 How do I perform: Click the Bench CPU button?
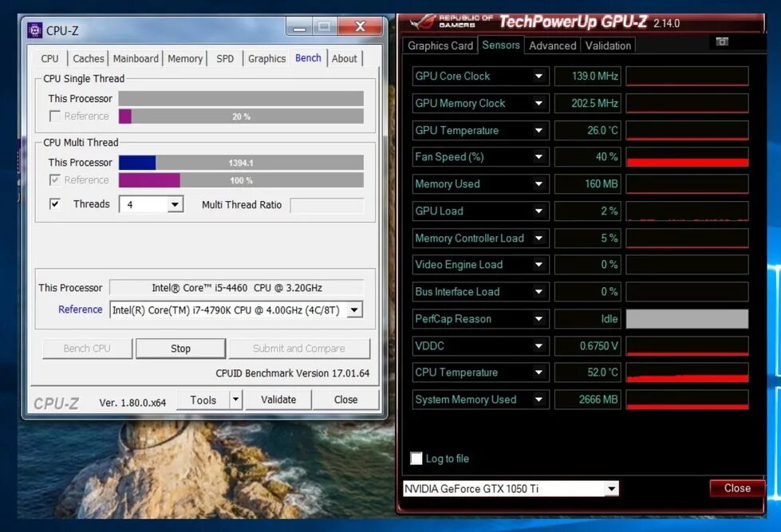click(x=87, y=349)
